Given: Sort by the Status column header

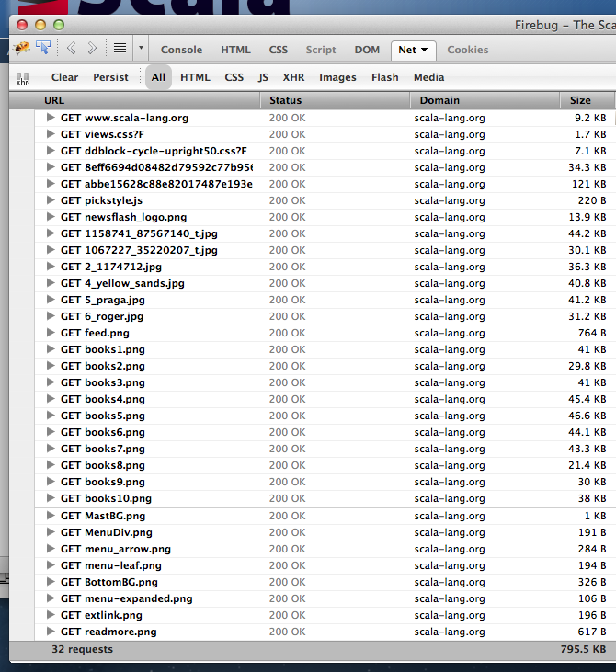Looking at the screenshot, I should pyautogui.click(x=336, y=100).
